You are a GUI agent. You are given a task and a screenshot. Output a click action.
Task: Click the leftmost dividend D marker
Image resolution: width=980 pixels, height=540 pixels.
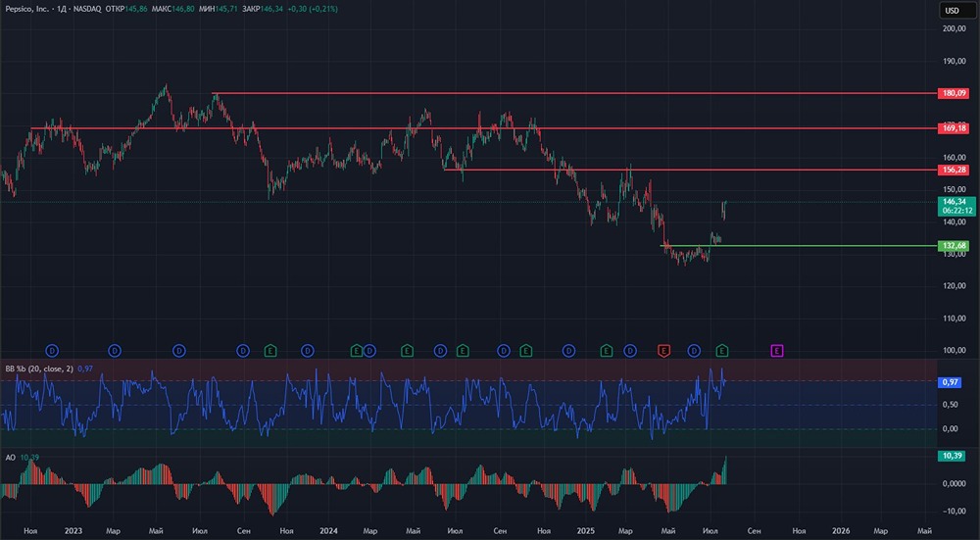53,350
